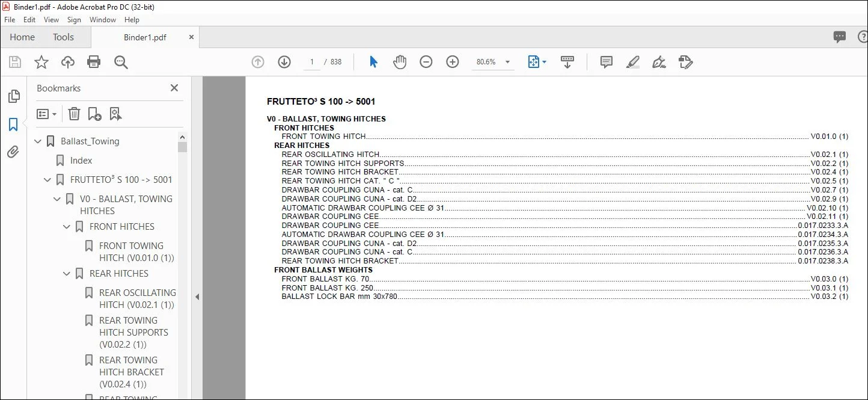
Task: Open the find text magnifier
Action: pyautogui.click(x=121, y=62)
